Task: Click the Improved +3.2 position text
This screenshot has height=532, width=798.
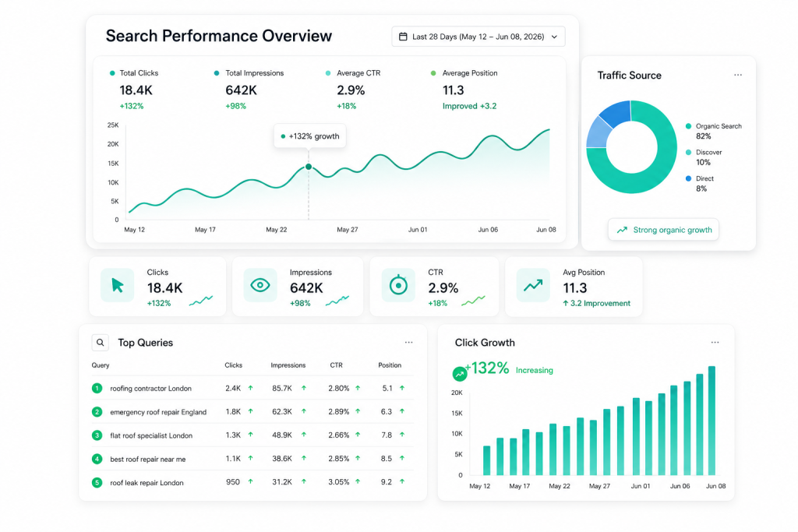Action: pyautogui.click(x=469, y=106)
